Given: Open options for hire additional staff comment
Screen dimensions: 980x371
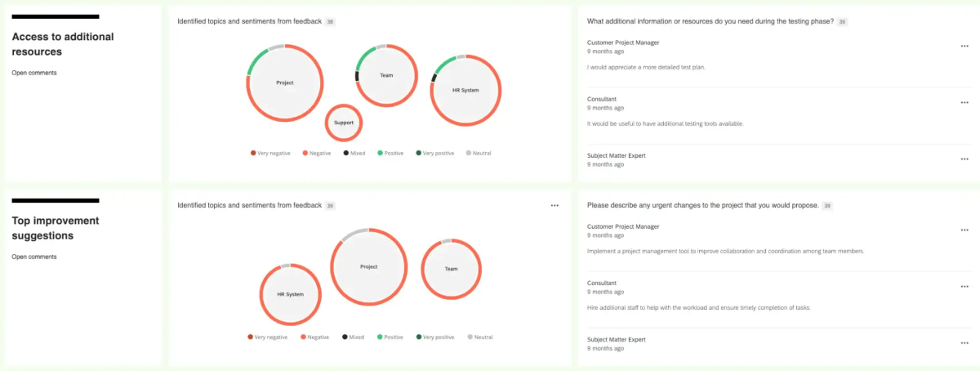Looking at the screenshot, I should [x=964, y=287].
